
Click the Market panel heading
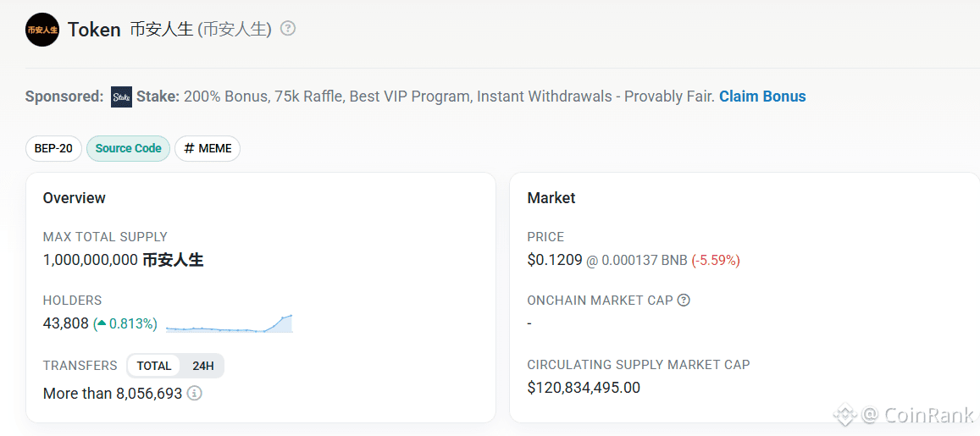[x=551, y=198]
